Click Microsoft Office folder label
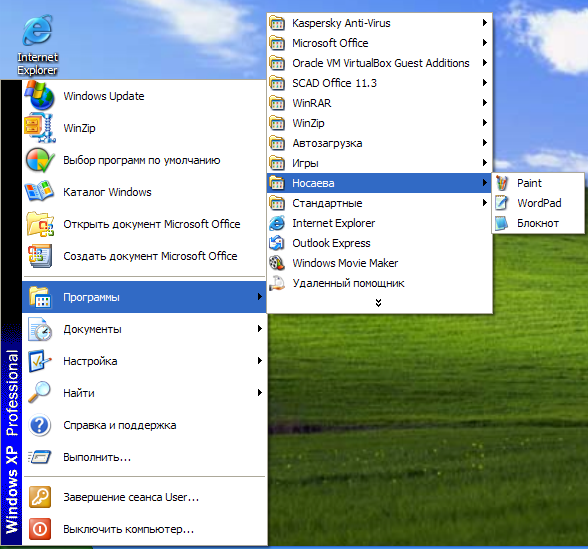Viewport: 588px width, 549px height. 330,43
